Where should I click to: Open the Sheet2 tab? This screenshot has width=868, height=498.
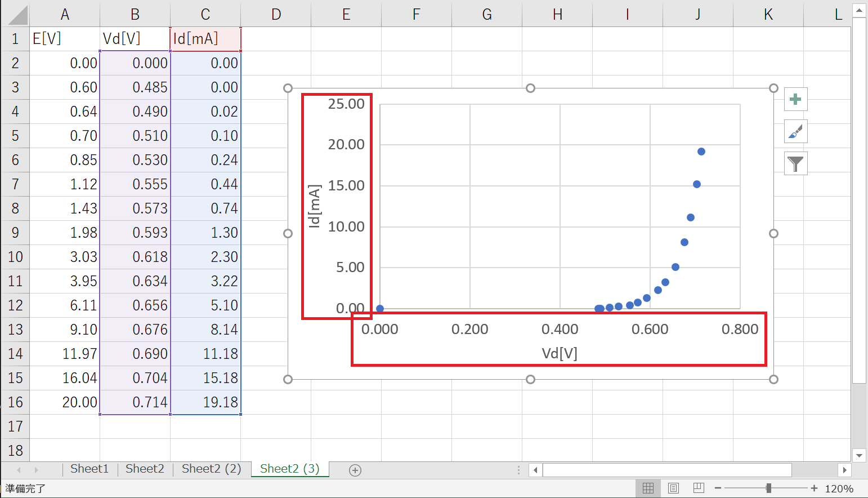[145, 469]
